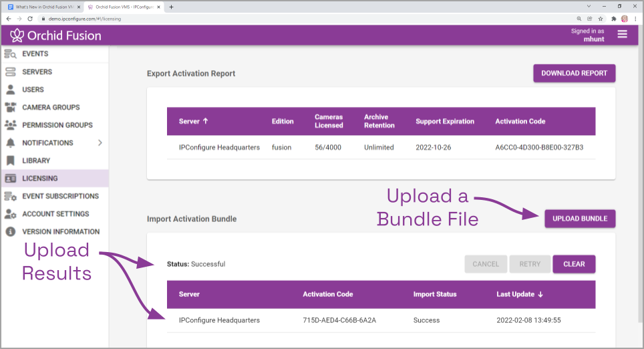The height and width of the screenshot is (349, 644).
Task: Select the Orchid Fusion VMS browser tab
Action: coord(124,7)
